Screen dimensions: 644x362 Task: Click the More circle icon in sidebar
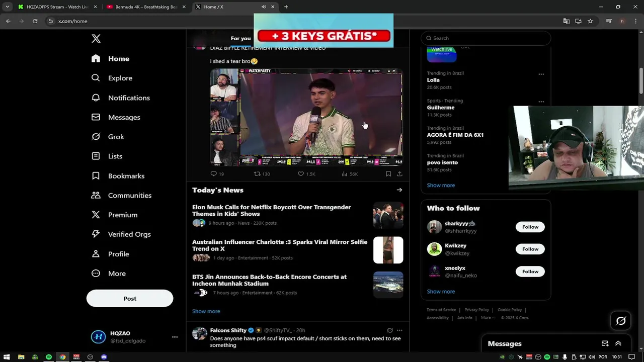[96, 274]
